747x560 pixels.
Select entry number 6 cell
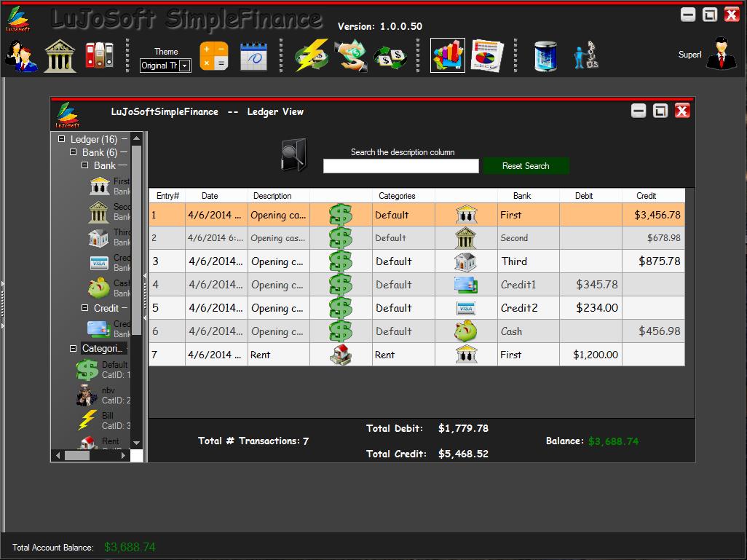click(167, 332)
